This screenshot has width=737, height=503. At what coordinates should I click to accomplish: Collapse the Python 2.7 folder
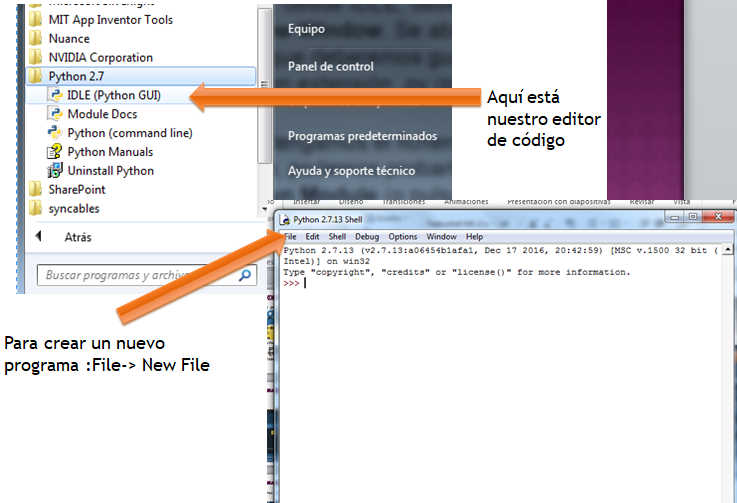pyautogui.click(x=141, y=76)
